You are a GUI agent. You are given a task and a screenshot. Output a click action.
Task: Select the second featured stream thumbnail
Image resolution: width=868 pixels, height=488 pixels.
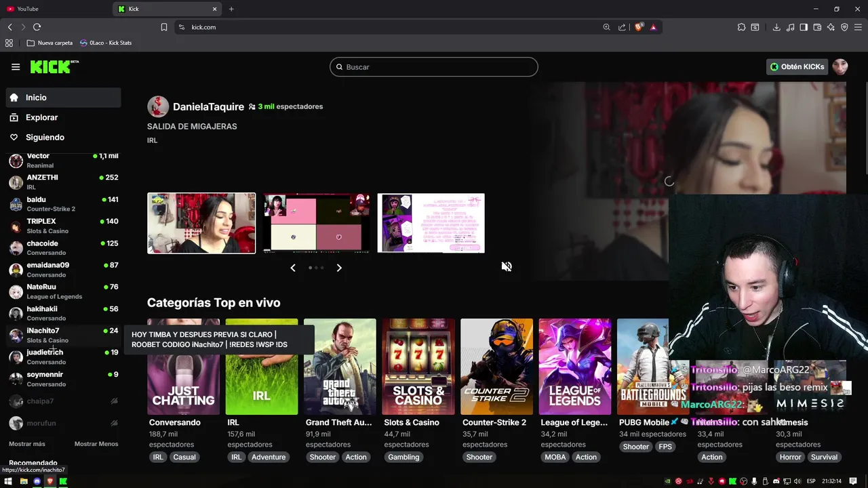coord(317,223)
